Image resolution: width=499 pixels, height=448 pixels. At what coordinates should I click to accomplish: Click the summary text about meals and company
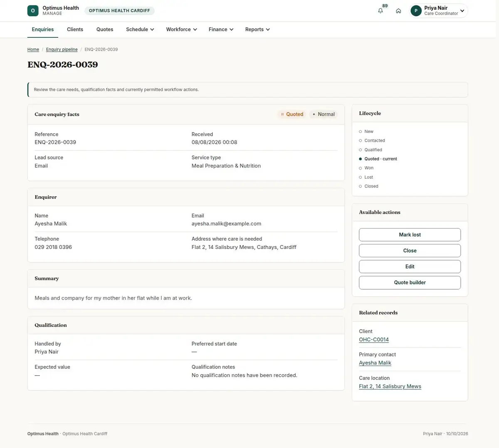coord(113,298)
